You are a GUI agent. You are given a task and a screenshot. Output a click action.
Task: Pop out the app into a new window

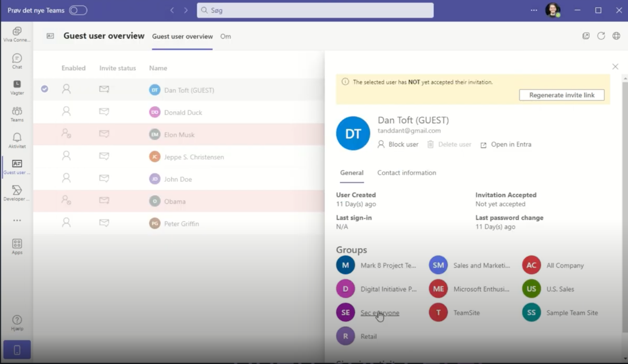pyautogui.click(x=586, y=36)
